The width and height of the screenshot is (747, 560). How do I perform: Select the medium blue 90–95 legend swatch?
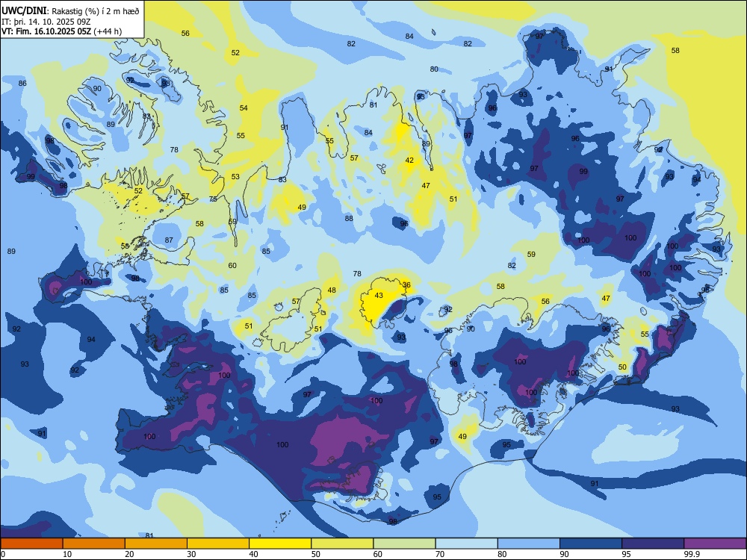[x=591, y=544]
